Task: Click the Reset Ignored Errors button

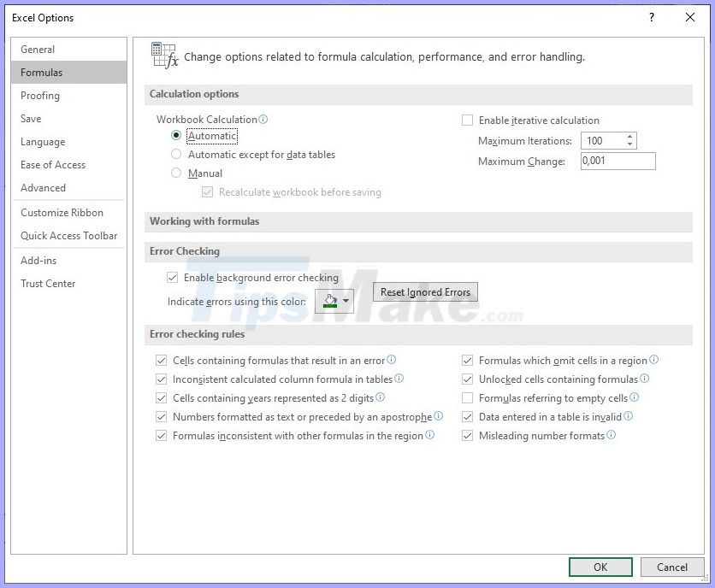Action: [425, 291]
